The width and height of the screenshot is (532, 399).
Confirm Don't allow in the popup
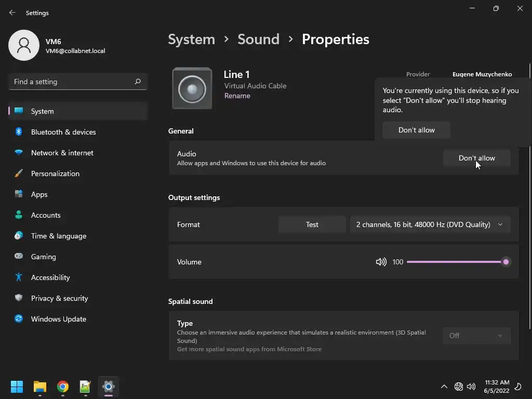[x=416, y=130]
